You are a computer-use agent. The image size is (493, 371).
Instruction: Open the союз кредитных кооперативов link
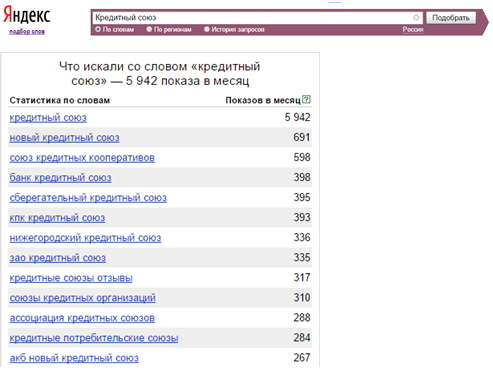82,158
